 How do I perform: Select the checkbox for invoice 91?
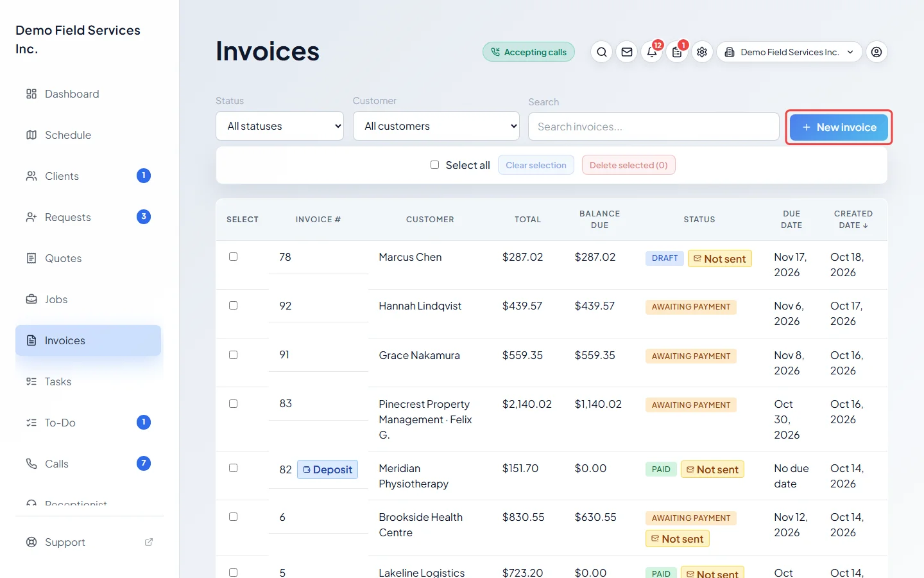pos(234,355)
